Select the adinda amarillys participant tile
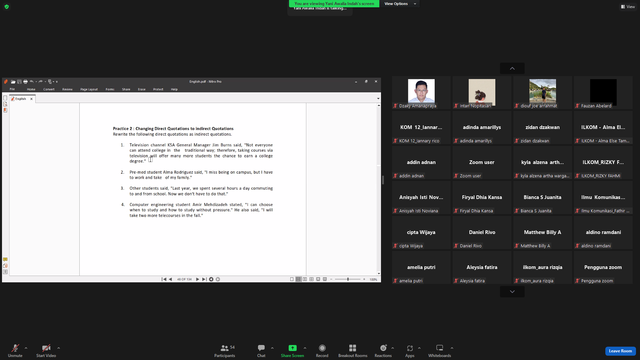 point(482,127)
